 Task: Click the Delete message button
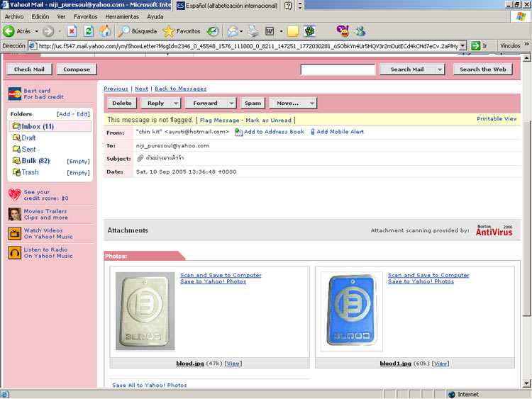[x=122, y=103]
